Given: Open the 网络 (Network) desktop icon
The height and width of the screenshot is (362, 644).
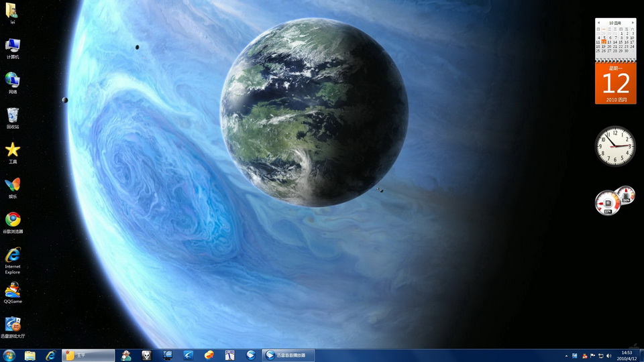Looking at the screenshot, I should 13,83.
